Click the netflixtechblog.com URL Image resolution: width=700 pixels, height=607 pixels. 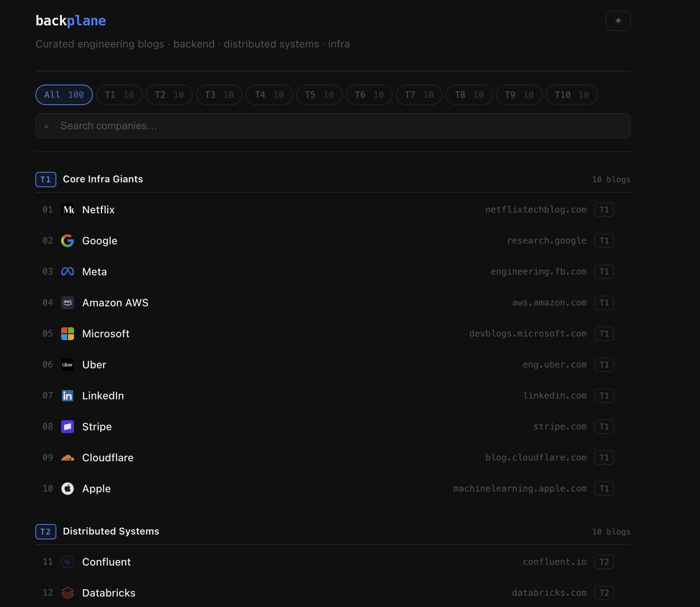click(x=536, y=210)
